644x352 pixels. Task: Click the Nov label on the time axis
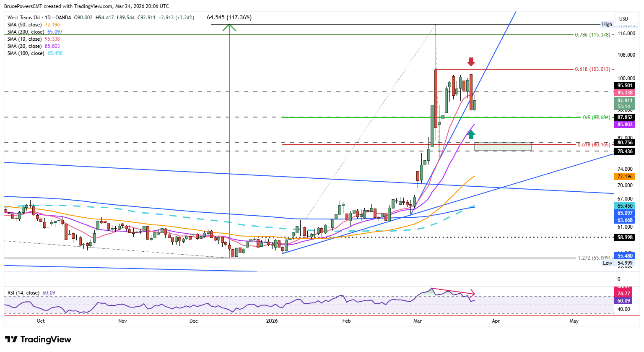122,321
